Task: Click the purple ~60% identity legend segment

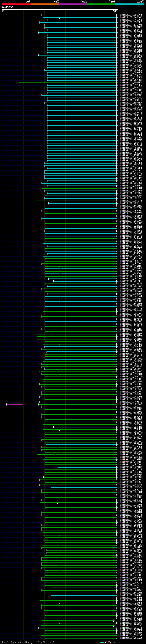Action: tap(73, 4)
